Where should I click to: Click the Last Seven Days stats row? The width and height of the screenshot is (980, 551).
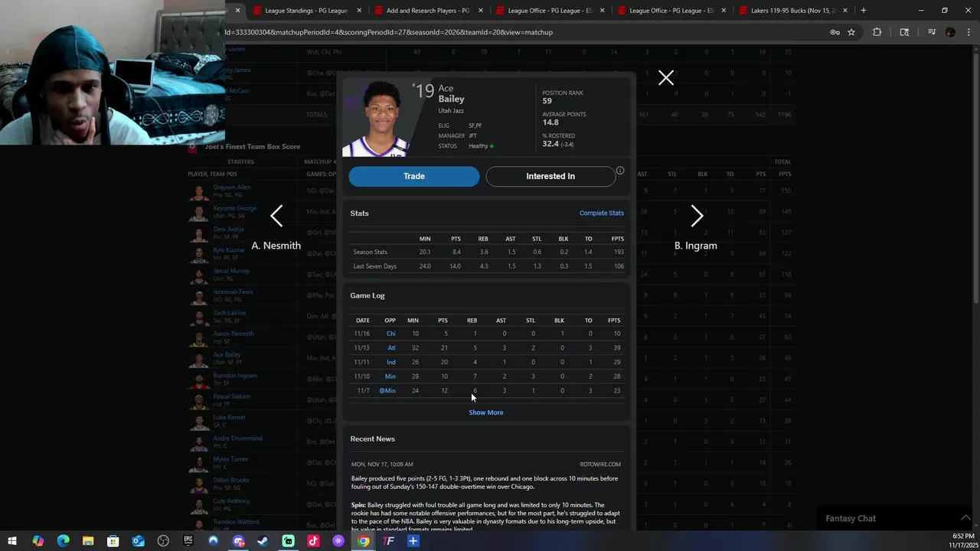[x=487, y=266]
